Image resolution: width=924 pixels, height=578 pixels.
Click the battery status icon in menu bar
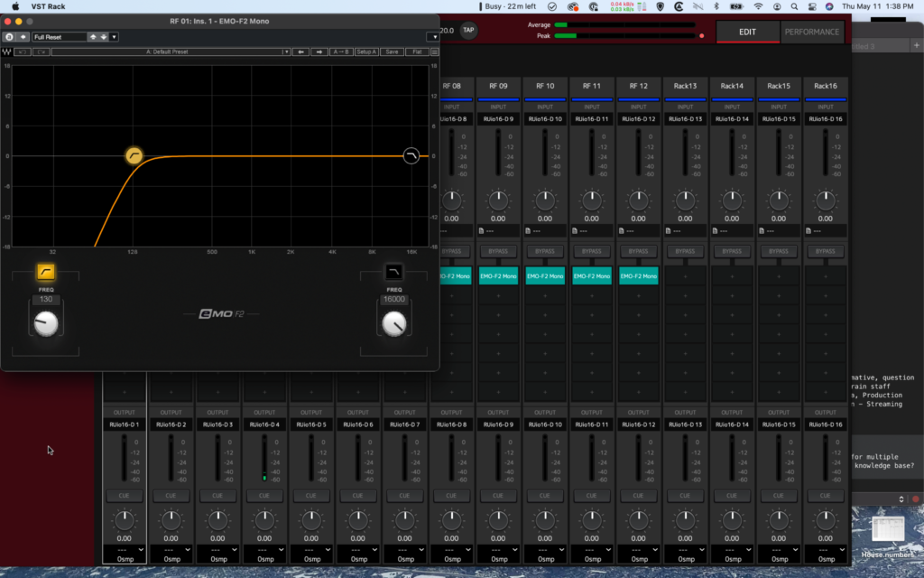[736, 6]
